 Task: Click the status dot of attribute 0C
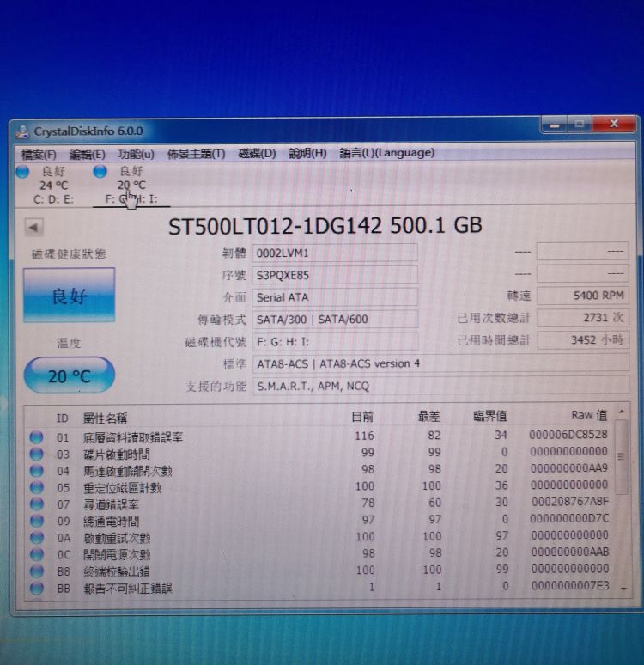click(x=37, y=554)
